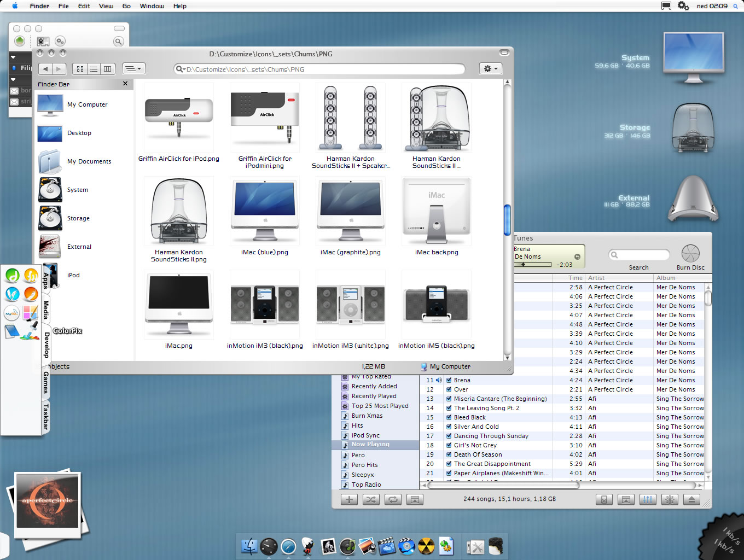Viewport: 744px width, 560px height.
Task: Collapse the second group triangle in chat window
Action: (13, 79)
